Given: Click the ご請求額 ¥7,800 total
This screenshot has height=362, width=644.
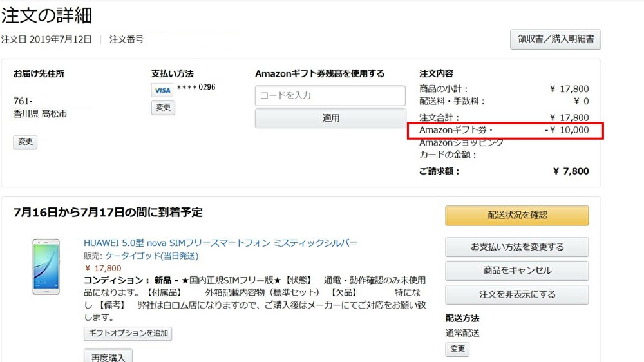Looking at the screenshot, I should pyautogui.click(x=504, y=171).
